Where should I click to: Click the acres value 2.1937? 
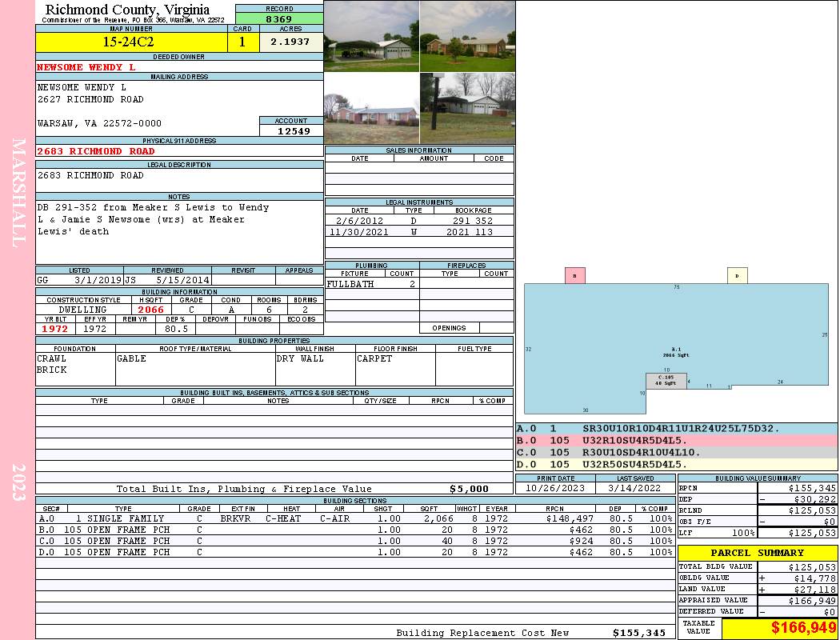click(x=290, y=42)
